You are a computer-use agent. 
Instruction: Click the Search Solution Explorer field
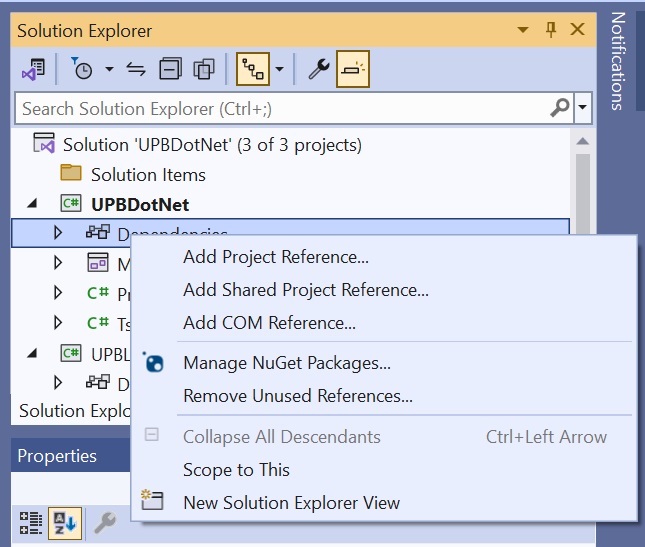(x=280, y=107)
